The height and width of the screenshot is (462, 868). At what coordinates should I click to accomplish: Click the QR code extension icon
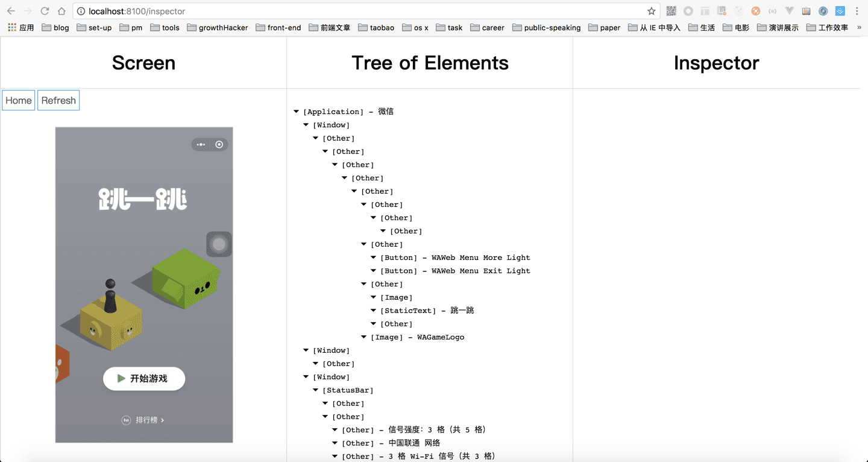pyautogui.click(x=671, y=11)
